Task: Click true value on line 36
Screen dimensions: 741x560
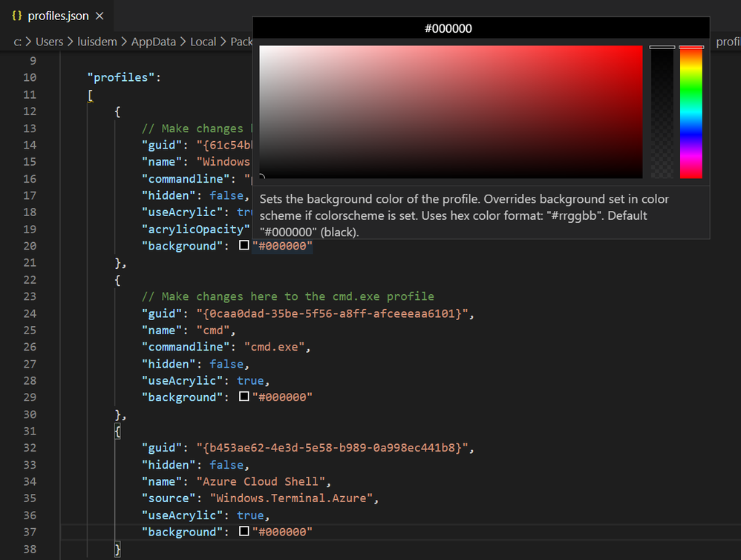Action: pyautogui.click(x=250, y=515)
